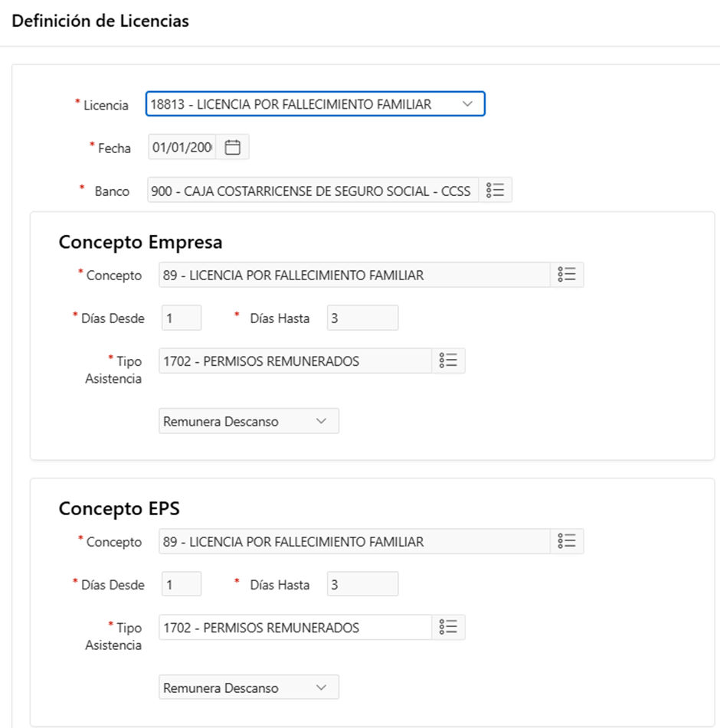Open Concepto lookup icon in Concepto EPS
Screen dimensions: 720x728
[x=567, y=541]
